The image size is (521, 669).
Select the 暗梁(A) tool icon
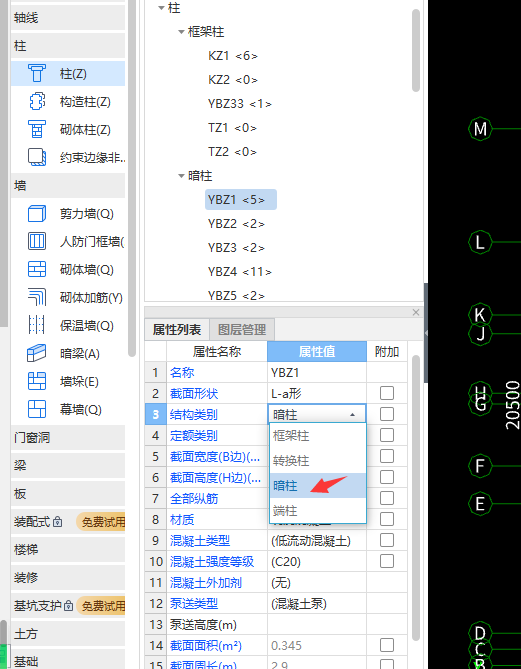click(37, 353)
